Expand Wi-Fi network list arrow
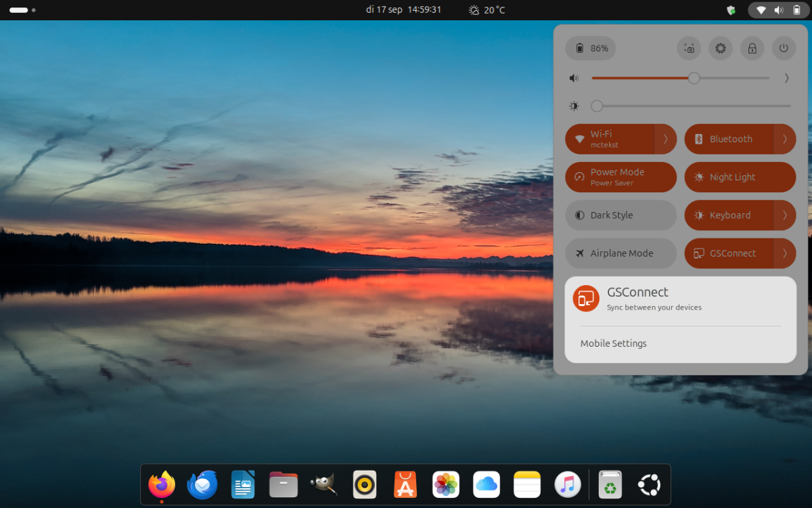The image size is (812, 508). pyautogui.click(x=665, y=139)
